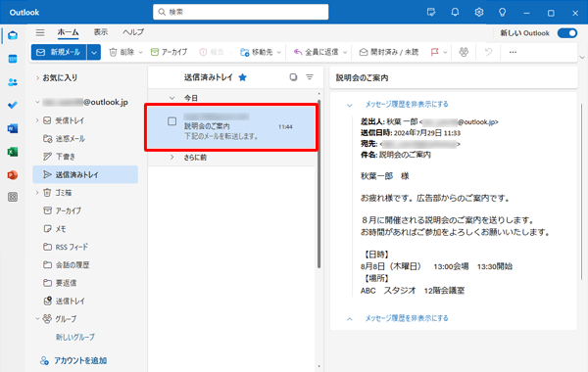Toggle the favorite star for 送信済みトレイ
This screenshot has height=372, width=588.
coord(243,77)
